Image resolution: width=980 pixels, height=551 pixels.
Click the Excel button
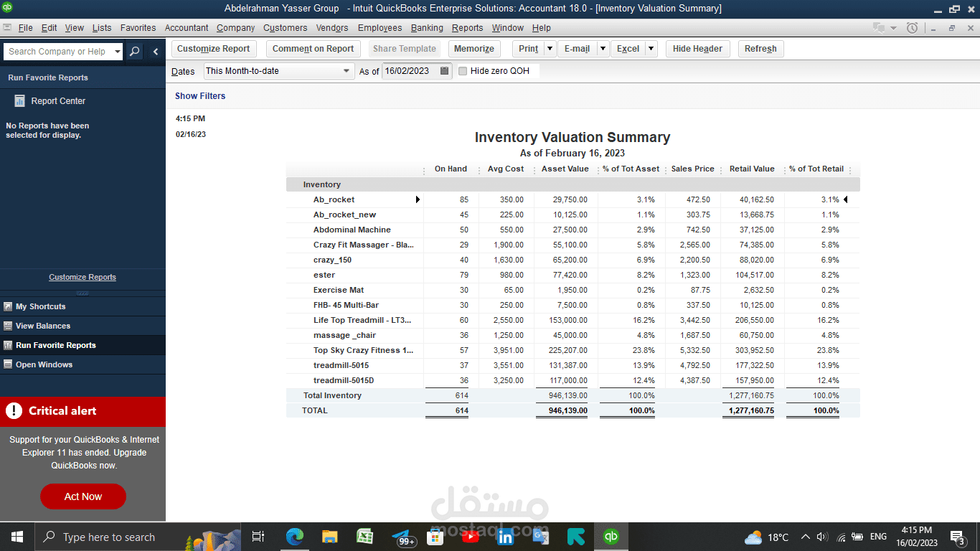tap(628, 49)
